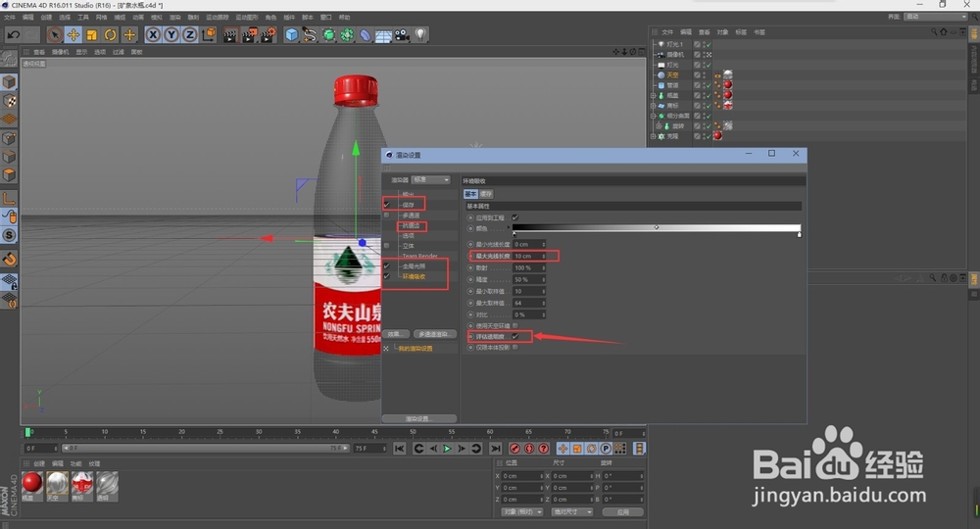Switch to the 基本 tab in render settings
Screen dimensions: 980x529
pyautogui.click(x=470, y=194)
